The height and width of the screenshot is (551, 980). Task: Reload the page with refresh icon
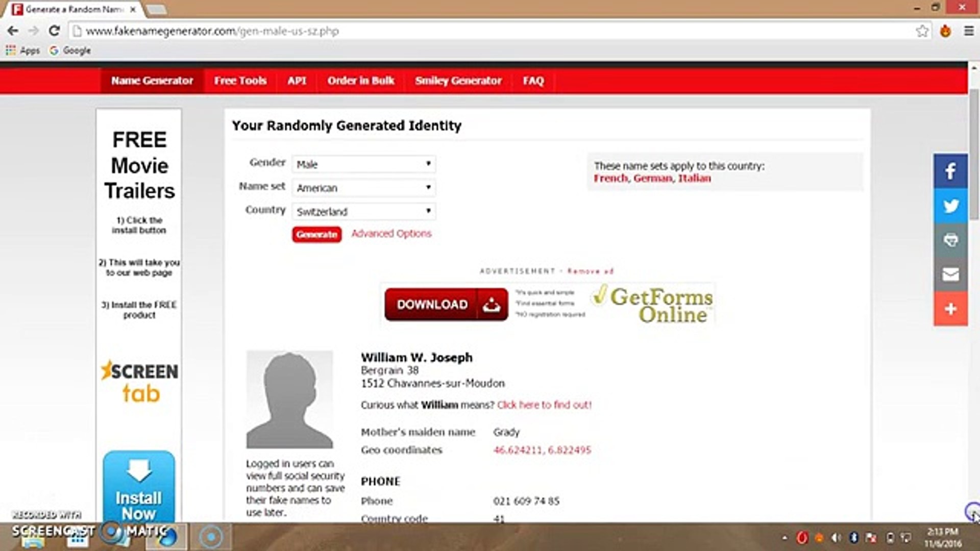54,31
